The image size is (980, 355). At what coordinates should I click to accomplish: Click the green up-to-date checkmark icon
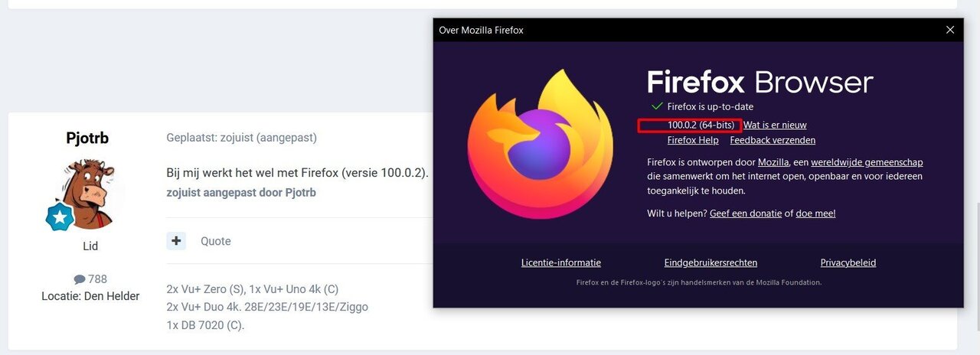pyautogui.click(x=656, y=106)
